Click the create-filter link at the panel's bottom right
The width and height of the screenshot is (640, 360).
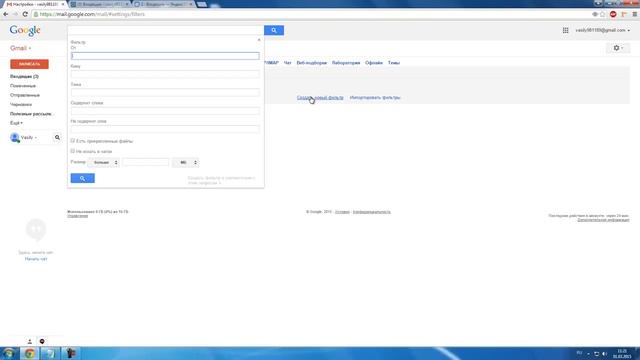pyautogui.click(x=222, y=180)
